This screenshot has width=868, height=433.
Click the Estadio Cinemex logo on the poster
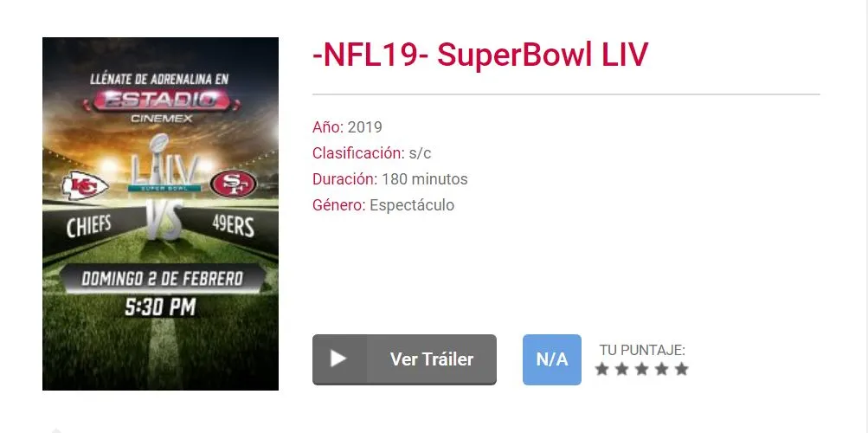coord(162,104)
